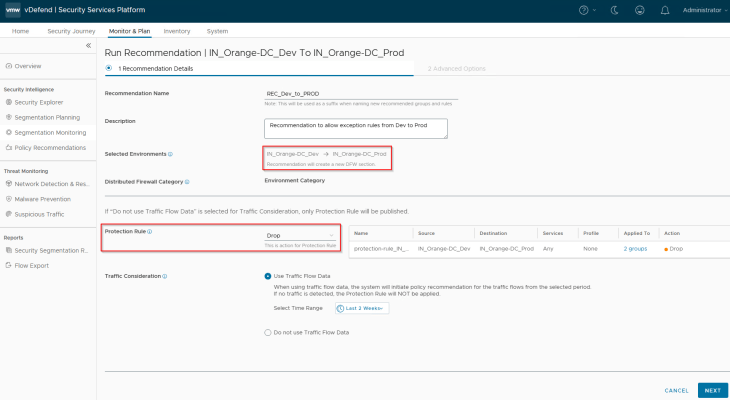Select Do not use Traffic Flow Data
The image size is (730, 400).
pos(268,332)
